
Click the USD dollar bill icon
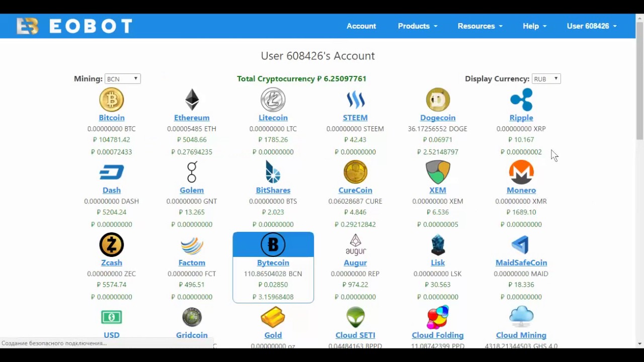pyautogui.click(x=112, y=317)
